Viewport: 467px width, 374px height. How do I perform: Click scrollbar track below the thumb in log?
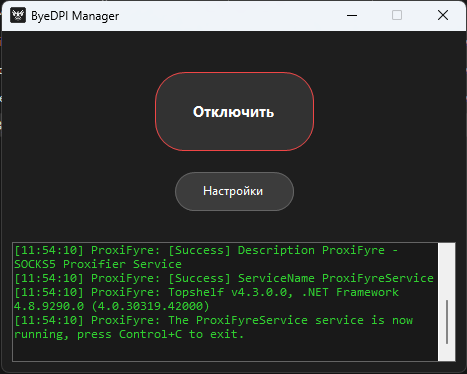447,352
